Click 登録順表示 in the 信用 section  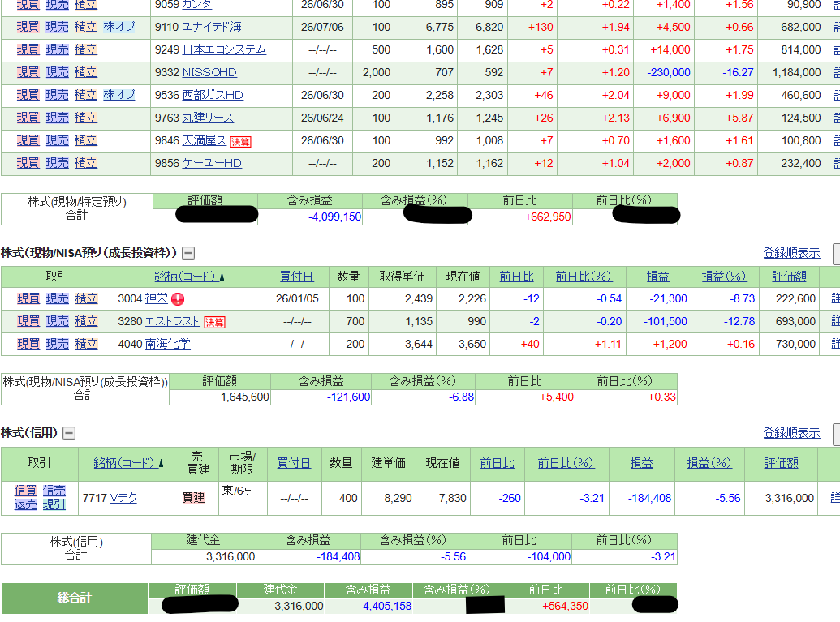pos(792,433)
